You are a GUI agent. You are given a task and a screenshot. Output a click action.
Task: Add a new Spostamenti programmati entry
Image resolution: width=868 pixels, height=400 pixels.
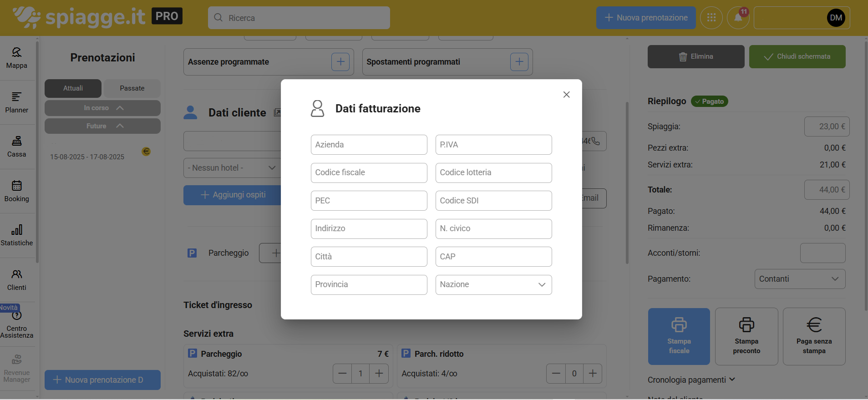click(x=519, y=62)
